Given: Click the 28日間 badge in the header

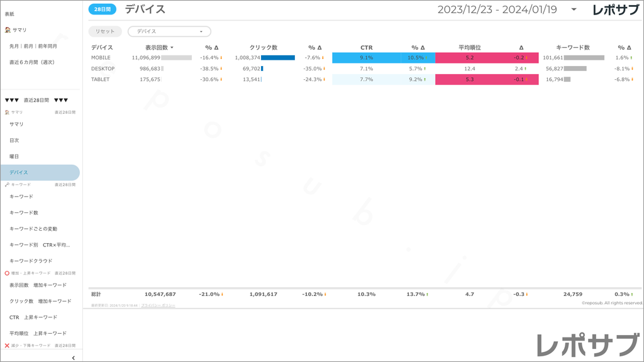Looking at the screenshot, I should click(x=102, y=9).
